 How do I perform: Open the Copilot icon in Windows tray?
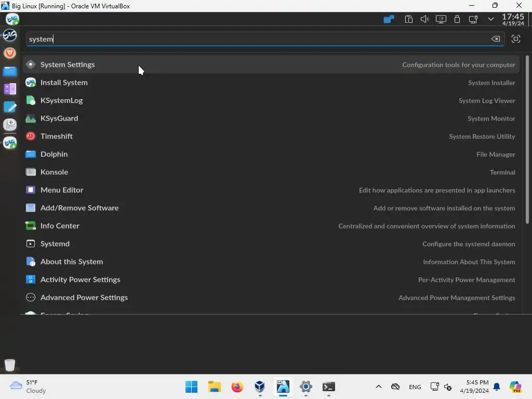(x=516, y=387)
